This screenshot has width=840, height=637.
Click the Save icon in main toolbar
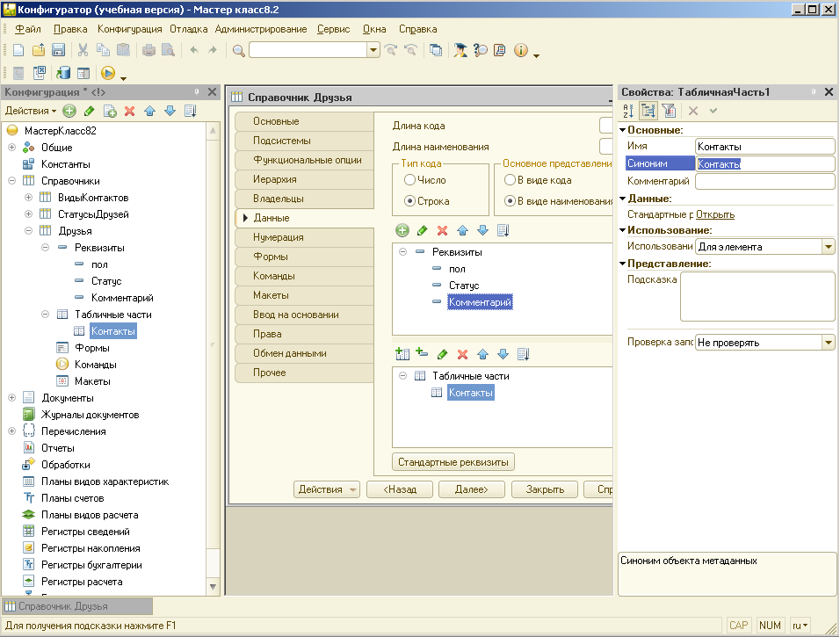point(59,50)
